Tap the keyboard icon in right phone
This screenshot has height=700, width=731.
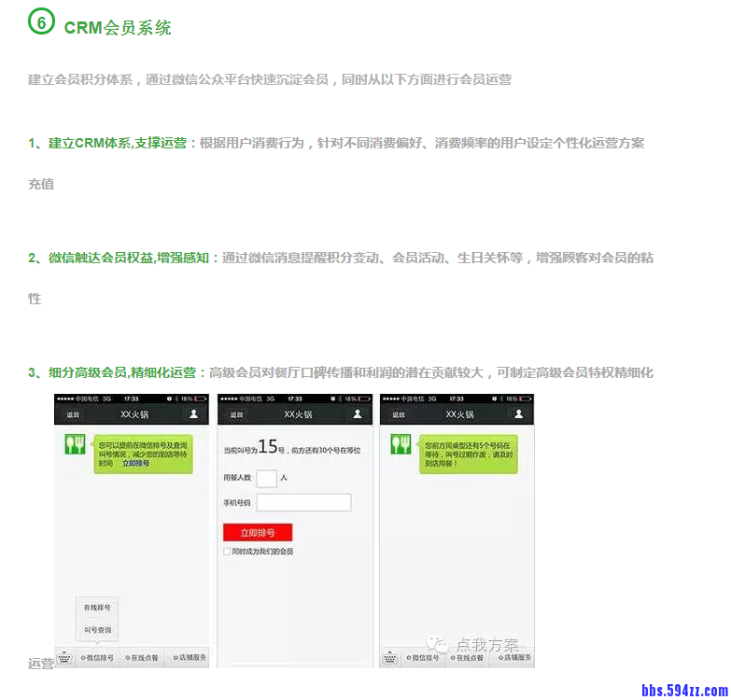point(391,657)
